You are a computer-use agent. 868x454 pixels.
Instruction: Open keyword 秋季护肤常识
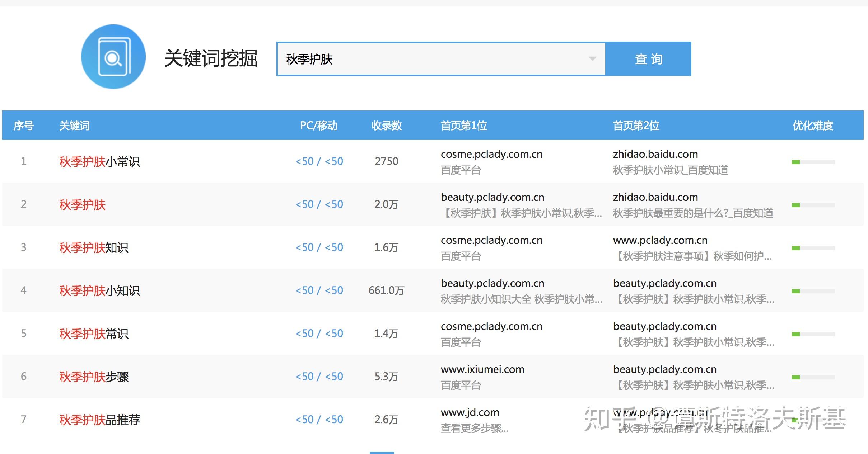pos(94,334)
